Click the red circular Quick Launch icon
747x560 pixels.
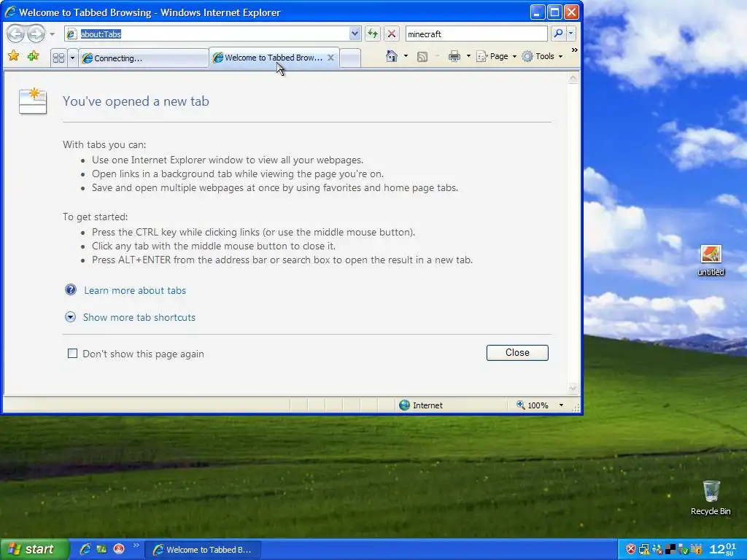point(119,549)
